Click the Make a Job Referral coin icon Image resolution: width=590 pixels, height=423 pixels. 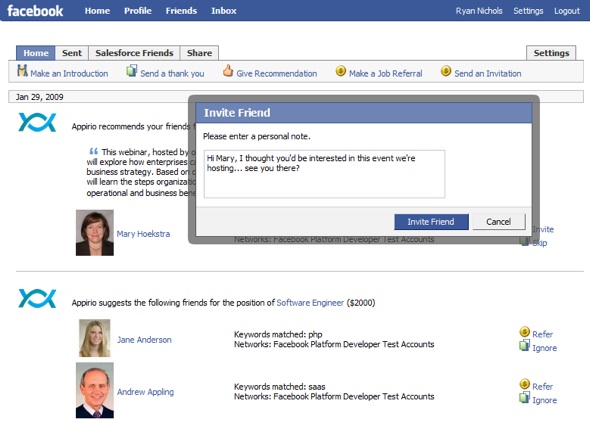(x=341, y=70)
